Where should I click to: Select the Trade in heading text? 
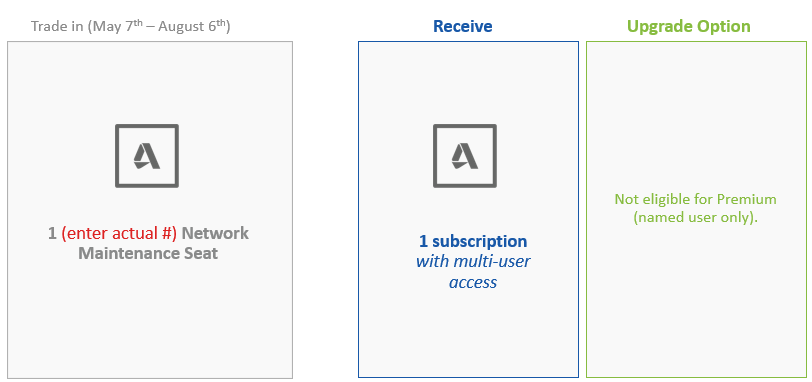(x=130, y=26)
